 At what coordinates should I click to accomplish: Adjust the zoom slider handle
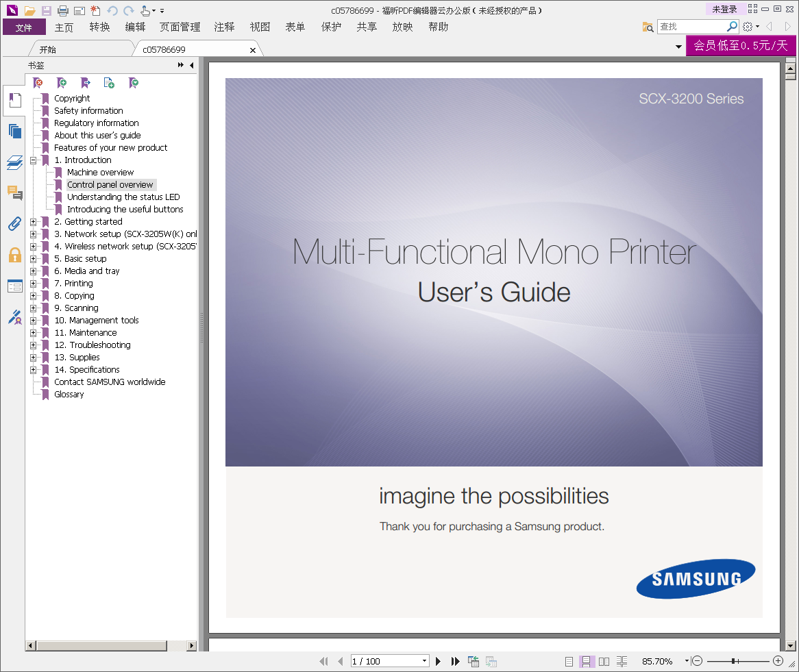click(x=734, y=661)
